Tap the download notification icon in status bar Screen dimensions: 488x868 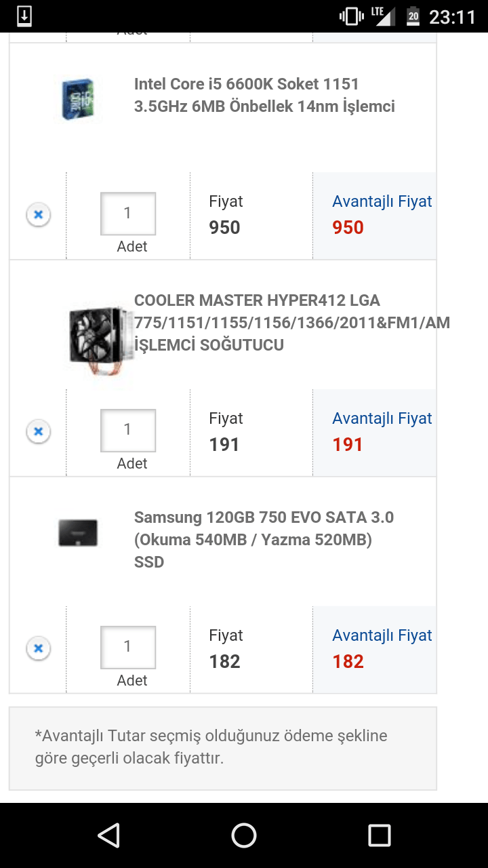(24, 16)
